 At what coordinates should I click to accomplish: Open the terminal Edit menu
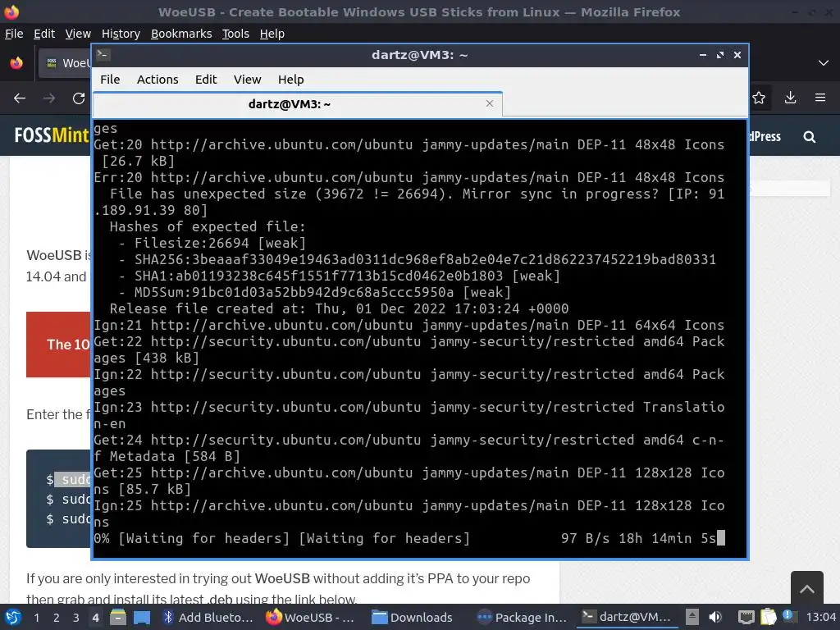206,80
